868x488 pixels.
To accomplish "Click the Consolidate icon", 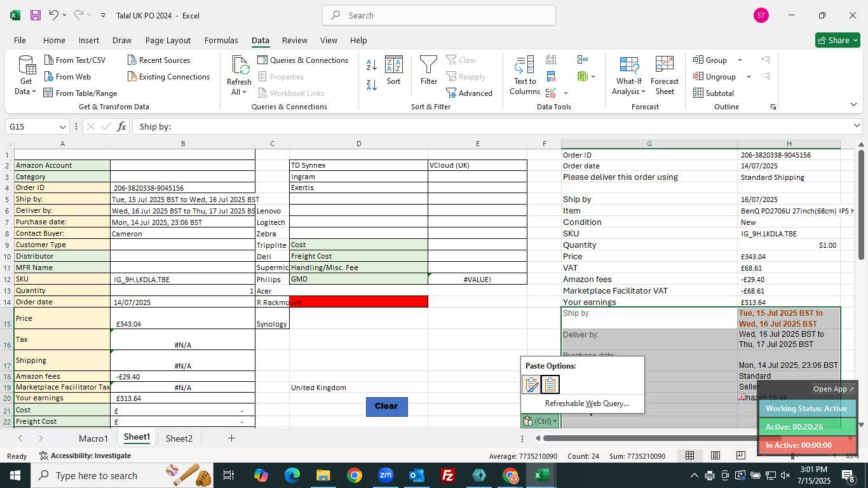I will pos(582,60).
